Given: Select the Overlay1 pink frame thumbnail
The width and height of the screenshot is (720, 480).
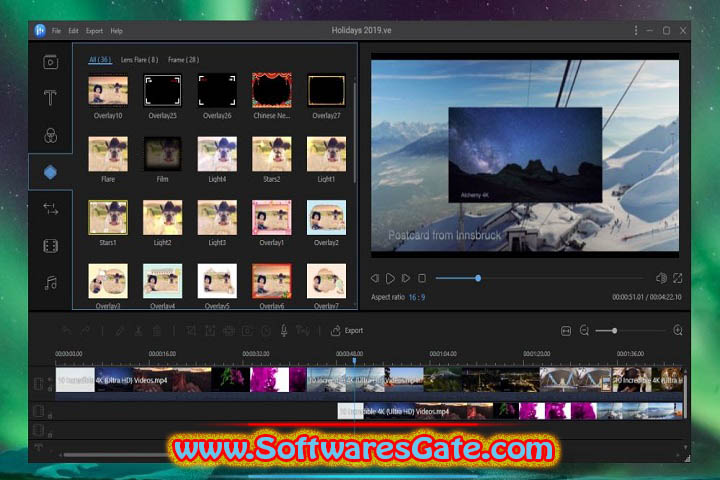Looking at the screenshot, I should pyautogui.click(x=272, y=217).
